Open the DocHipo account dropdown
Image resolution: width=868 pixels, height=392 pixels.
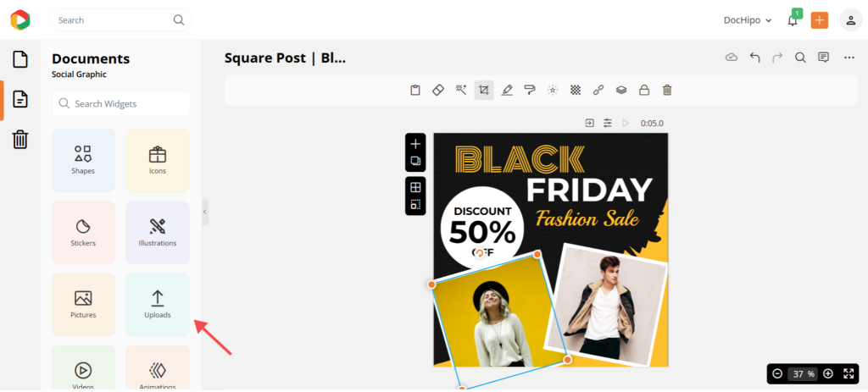(748, 20)
